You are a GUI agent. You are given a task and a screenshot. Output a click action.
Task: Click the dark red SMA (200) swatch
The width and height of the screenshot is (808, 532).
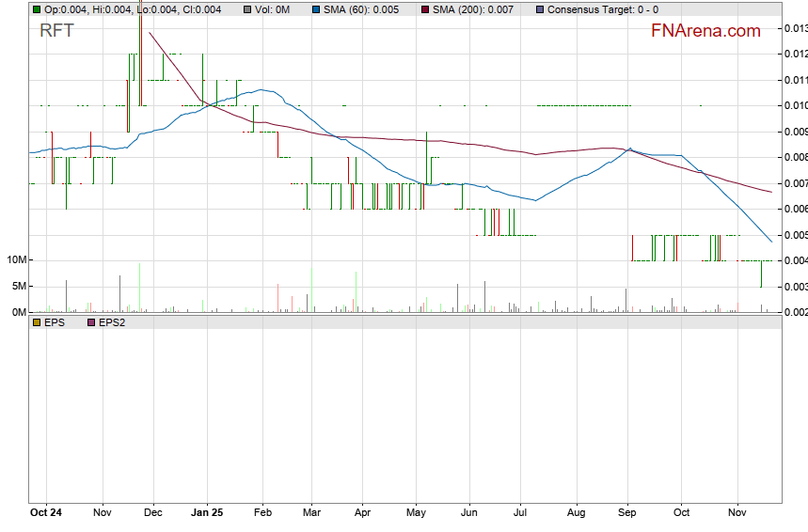tap(424, 9)
